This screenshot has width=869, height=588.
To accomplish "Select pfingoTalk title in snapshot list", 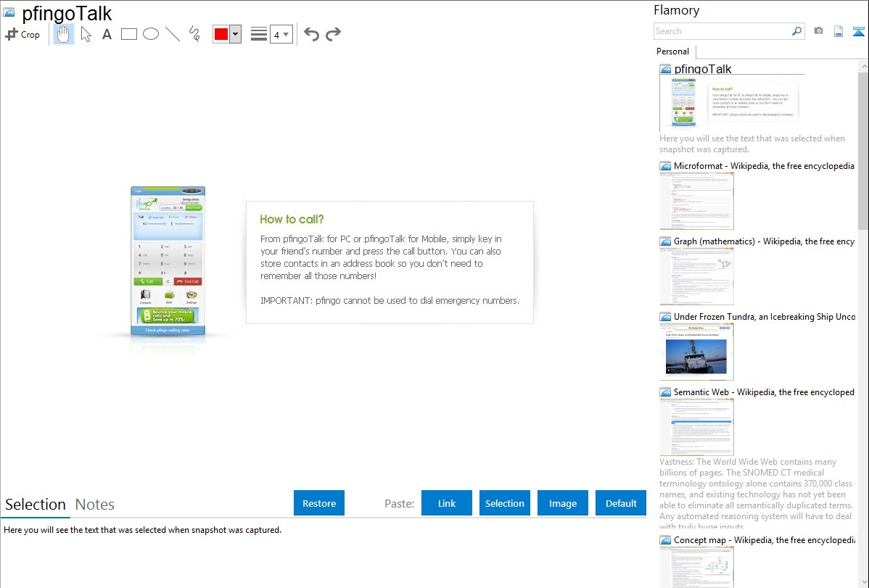I will tap(703, 69).
